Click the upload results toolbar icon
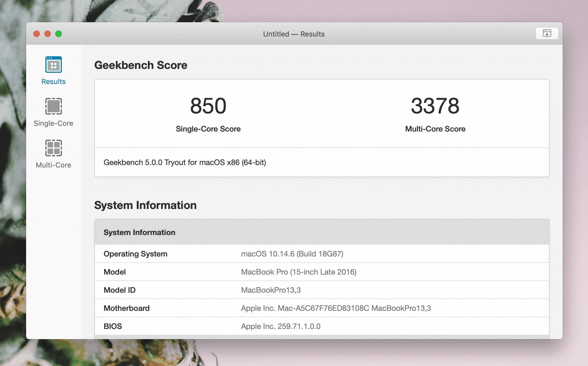The height and width of the screenshot is (366, 588). coord(547,33)
